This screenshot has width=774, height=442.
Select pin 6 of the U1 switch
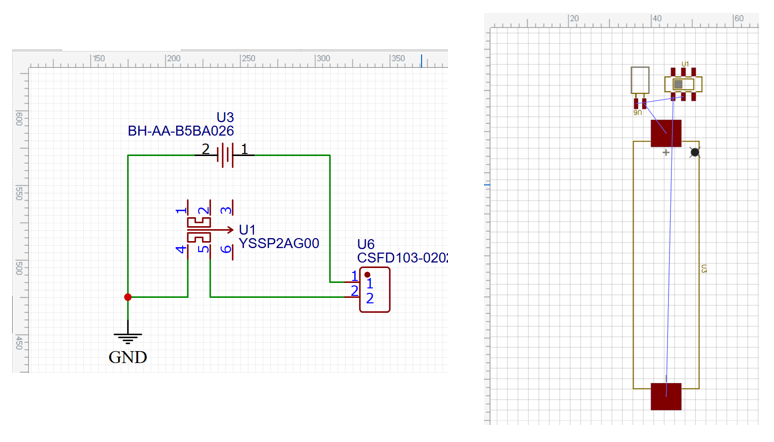(227, 250)
